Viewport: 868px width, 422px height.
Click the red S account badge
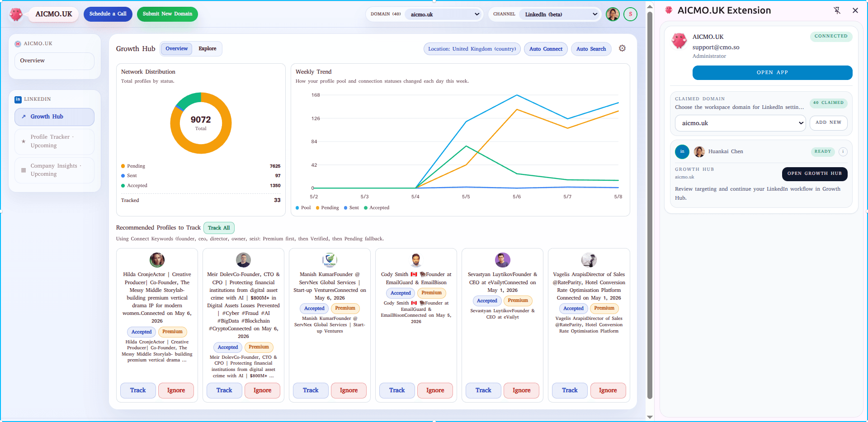point(630,14)
